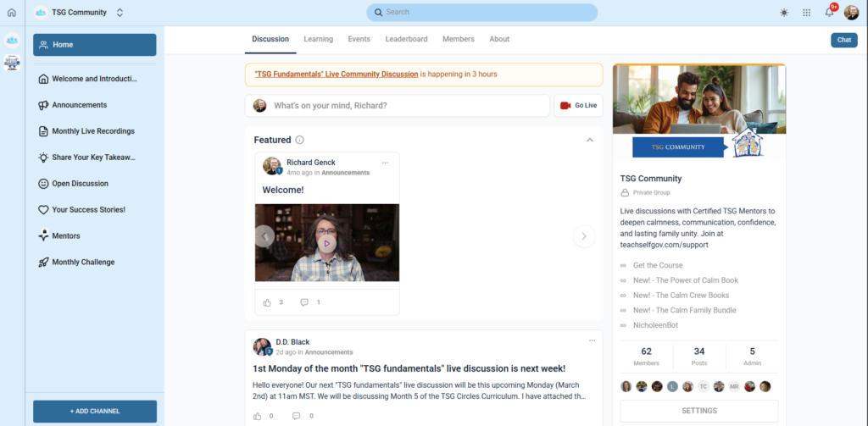Open comments on D.D. Black's post
The height and width of the screenshot is (426, 868).
coord(296,416)
